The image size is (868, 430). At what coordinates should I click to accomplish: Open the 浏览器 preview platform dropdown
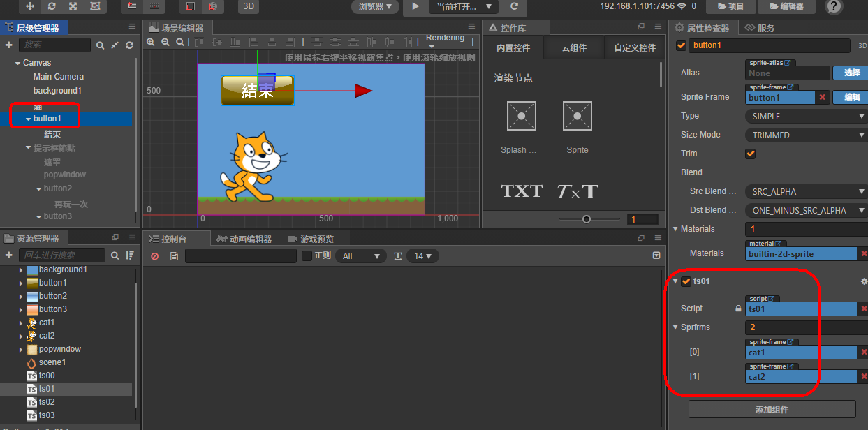pos(375,6)
